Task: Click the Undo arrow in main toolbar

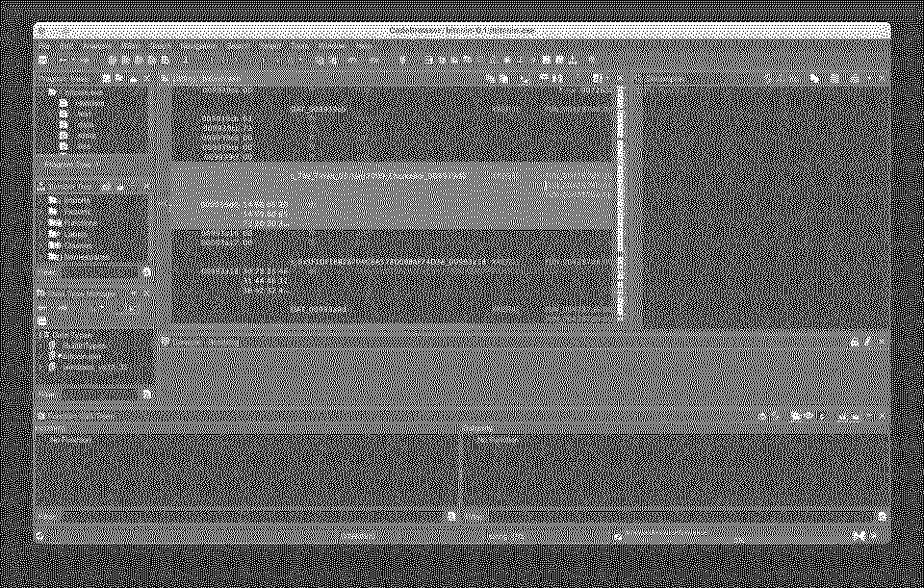Action: point(63,60)
